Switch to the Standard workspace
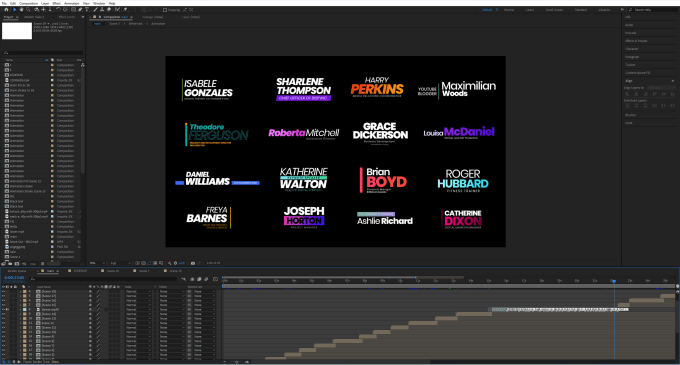Viewport: 680px width, 365px height. 581,10
